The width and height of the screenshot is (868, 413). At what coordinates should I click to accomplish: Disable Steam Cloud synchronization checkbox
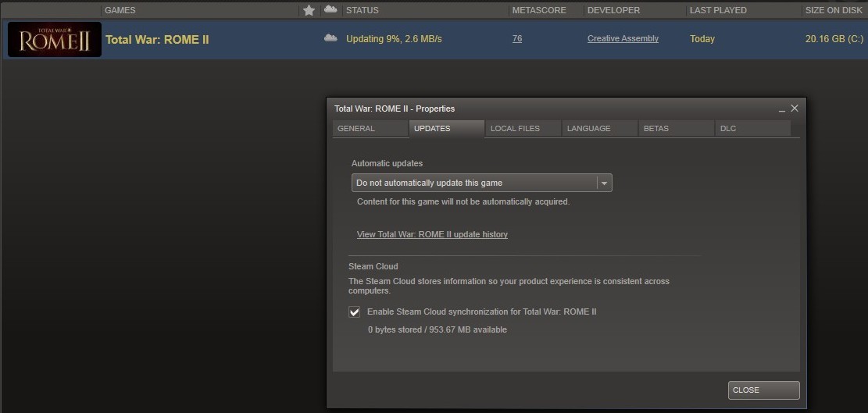(x=354, y=312)
